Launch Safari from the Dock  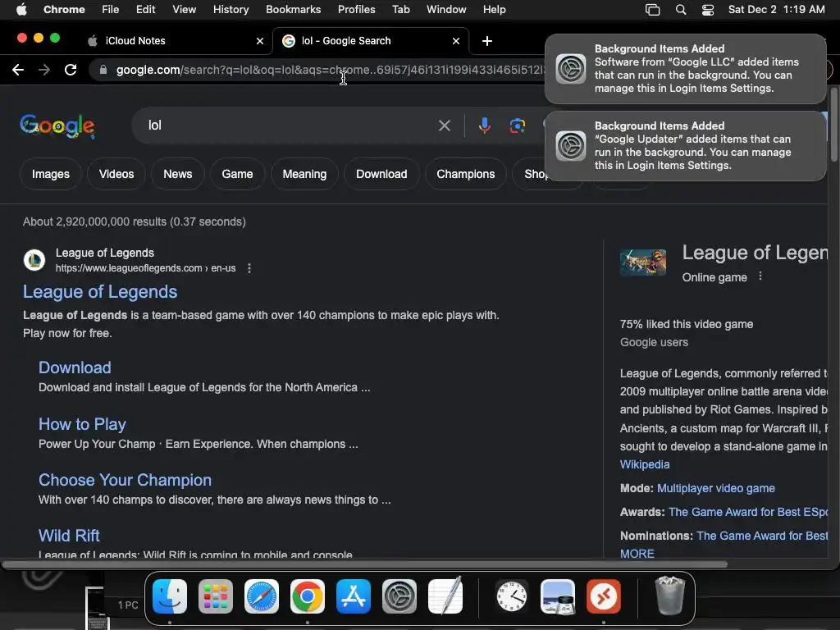262,596
